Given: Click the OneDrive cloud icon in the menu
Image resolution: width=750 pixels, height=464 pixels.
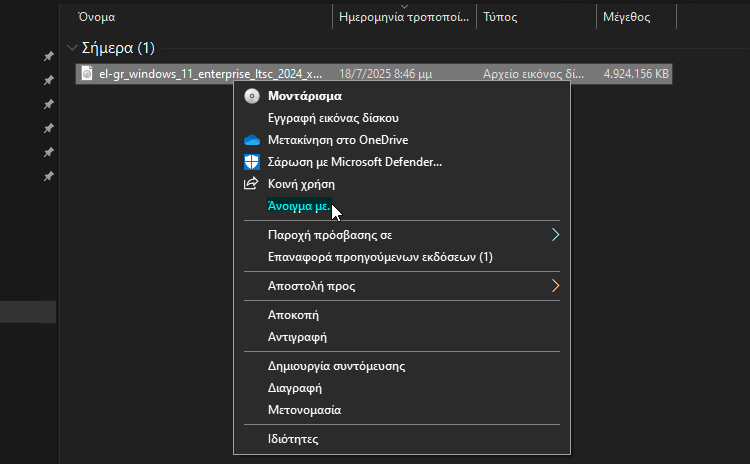Looking at the screenshot, I should (x=252, y=140).
